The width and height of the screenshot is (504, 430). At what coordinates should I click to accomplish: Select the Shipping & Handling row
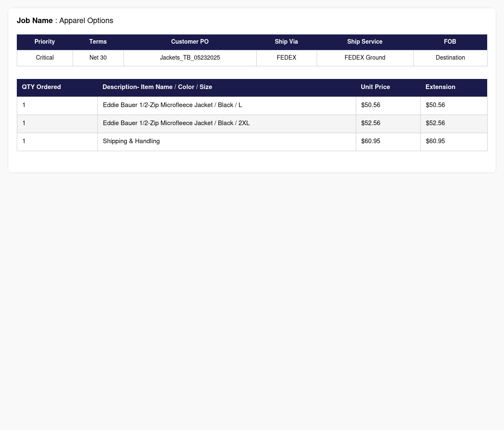coord(252,142)
